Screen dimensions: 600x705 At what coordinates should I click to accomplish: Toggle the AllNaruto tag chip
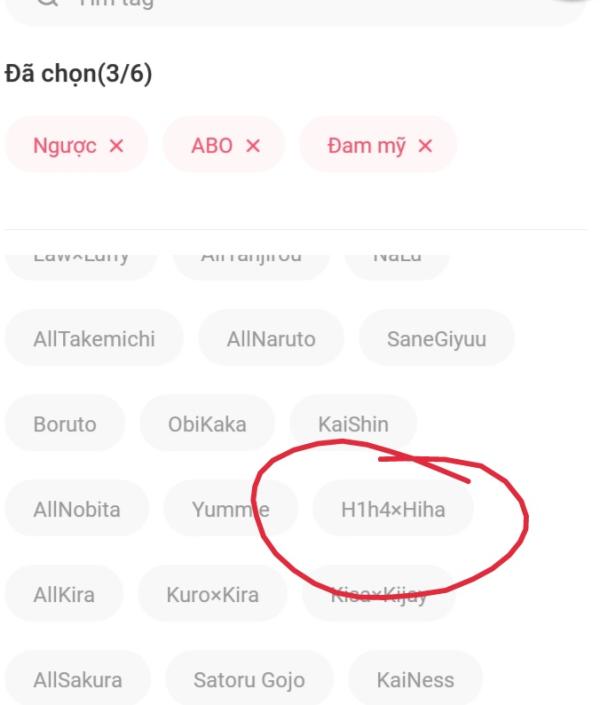click(271, 339)
